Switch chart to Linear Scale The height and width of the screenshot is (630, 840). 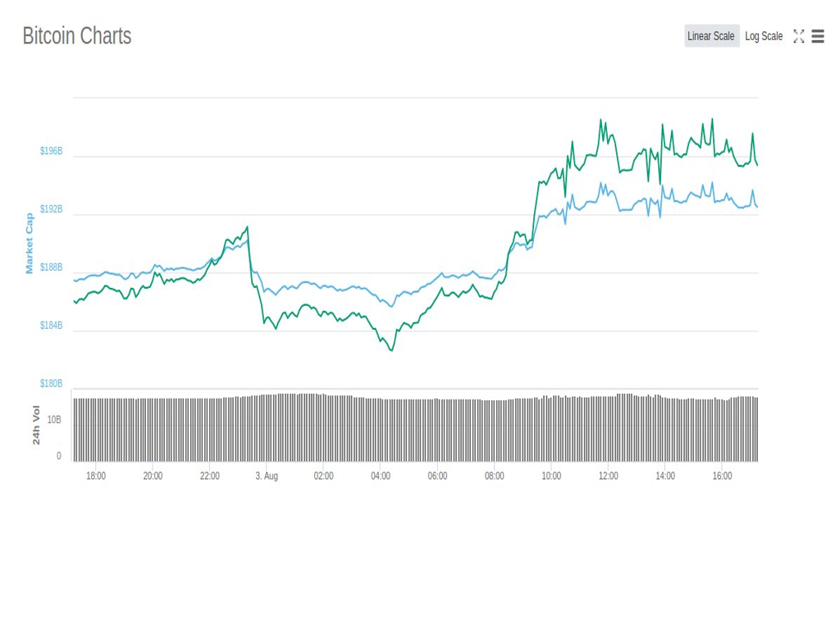coord(711,36)
